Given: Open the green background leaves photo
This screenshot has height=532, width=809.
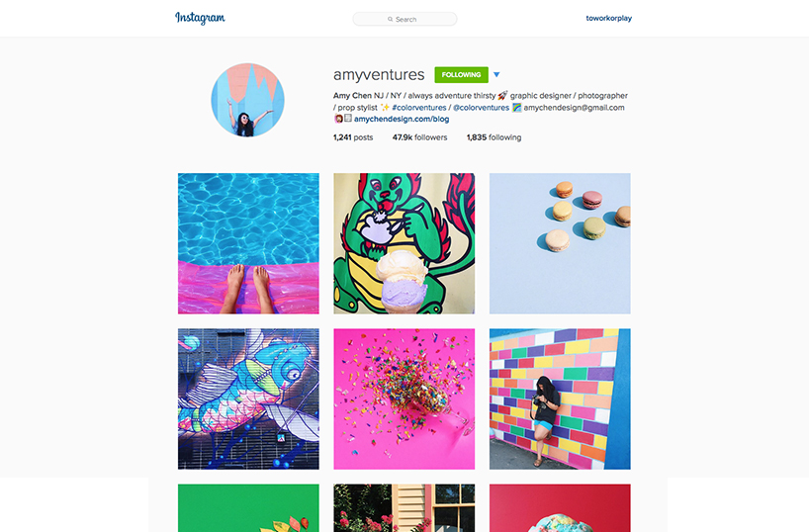Looking at the screenshot, I should tap(248, 507).
